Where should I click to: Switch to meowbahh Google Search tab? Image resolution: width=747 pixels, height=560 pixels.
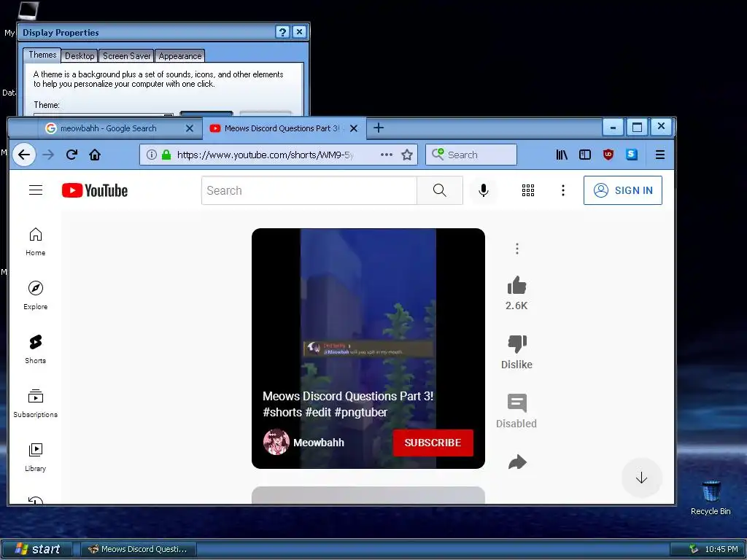pos(108,128)
